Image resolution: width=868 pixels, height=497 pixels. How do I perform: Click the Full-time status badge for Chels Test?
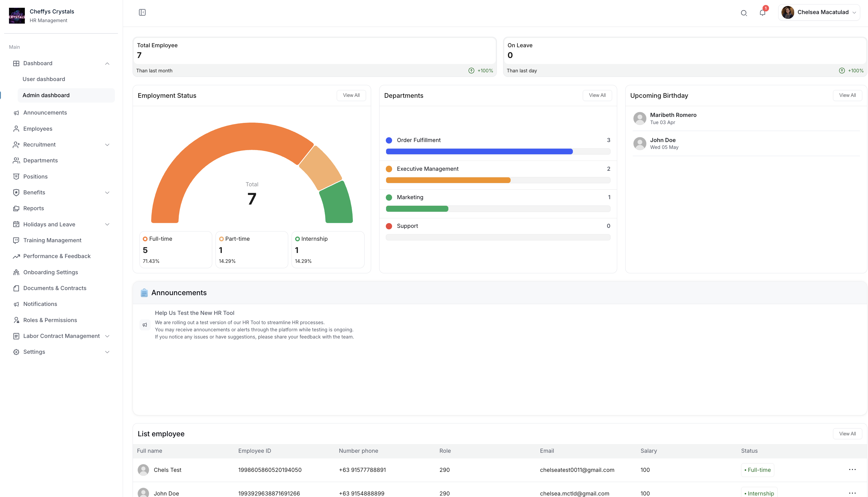click(x=758, y=469)
